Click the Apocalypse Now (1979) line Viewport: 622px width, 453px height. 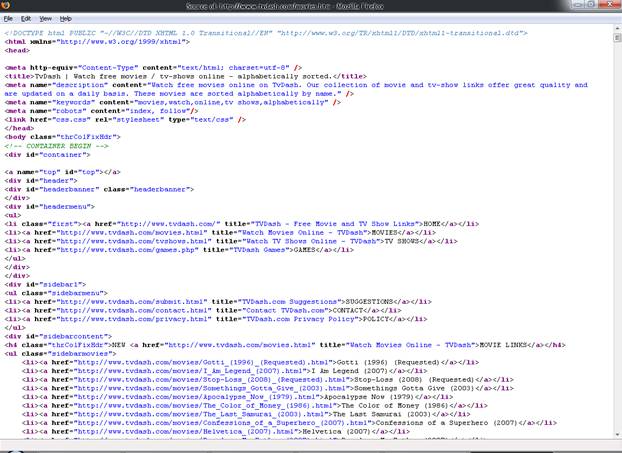tap(237, 397)
